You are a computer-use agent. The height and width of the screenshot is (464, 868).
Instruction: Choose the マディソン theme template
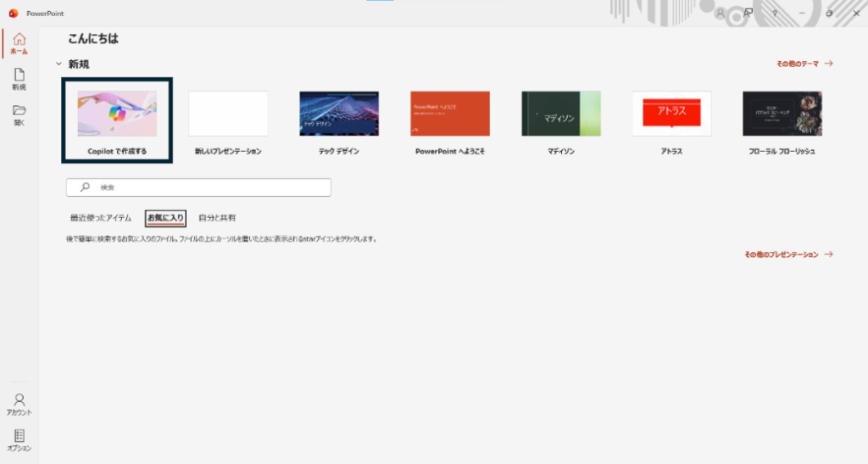point(560,115)
